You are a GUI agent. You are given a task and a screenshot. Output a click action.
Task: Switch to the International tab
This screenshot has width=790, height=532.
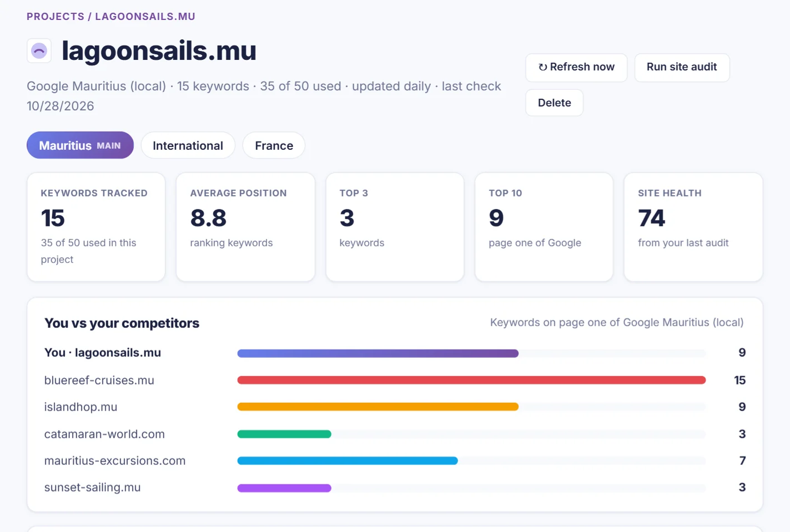188,145
